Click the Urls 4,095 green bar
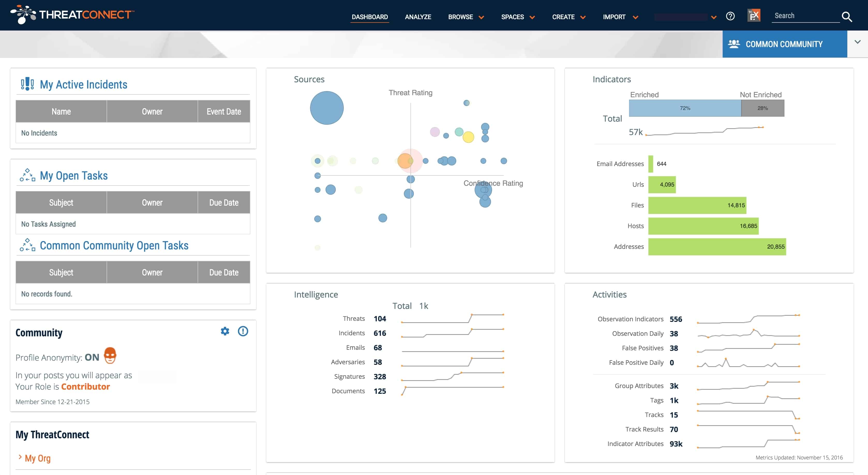This screenshot has height=475, width=868. point(662,184)
